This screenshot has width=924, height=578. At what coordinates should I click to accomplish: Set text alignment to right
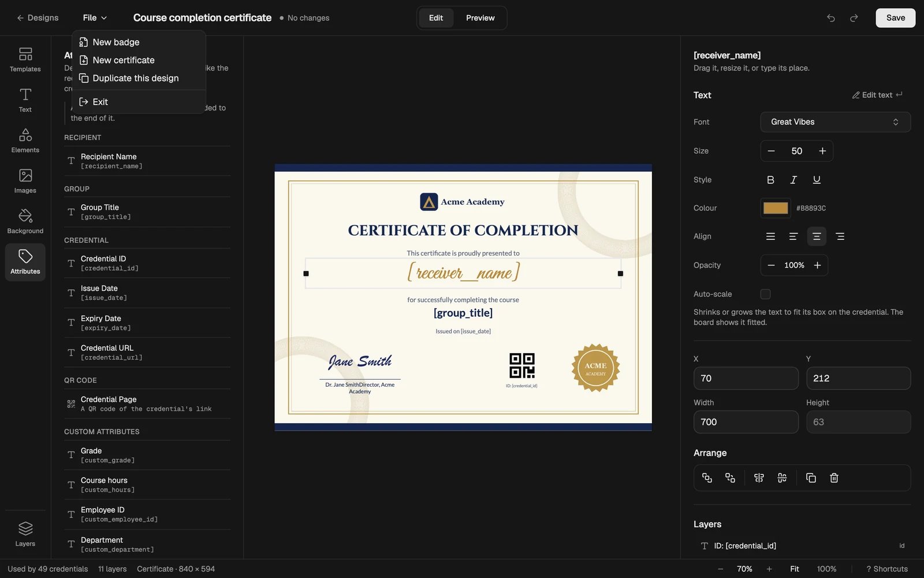pos(840,236)
